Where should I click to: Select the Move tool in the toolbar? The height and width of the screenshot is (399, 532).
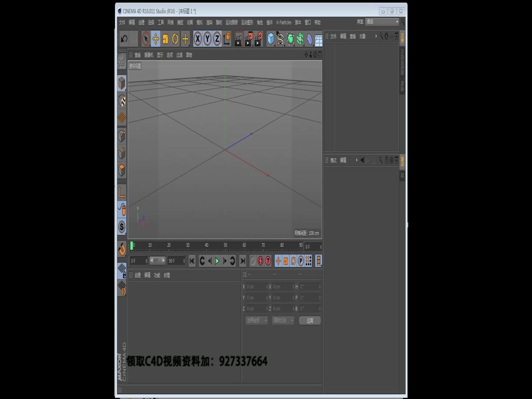156,39
